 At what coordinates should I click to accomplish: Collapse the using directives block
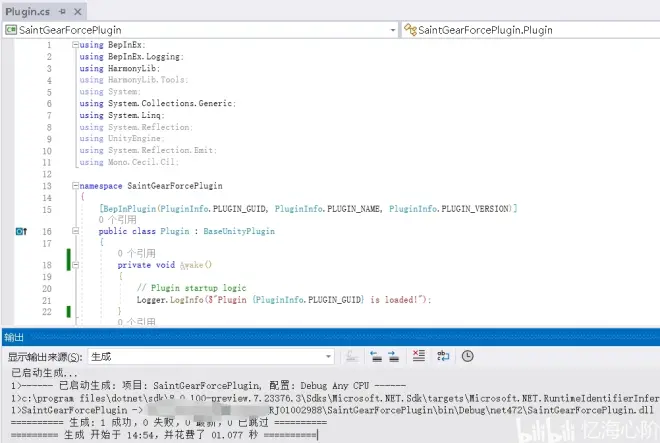coord(75,46)
